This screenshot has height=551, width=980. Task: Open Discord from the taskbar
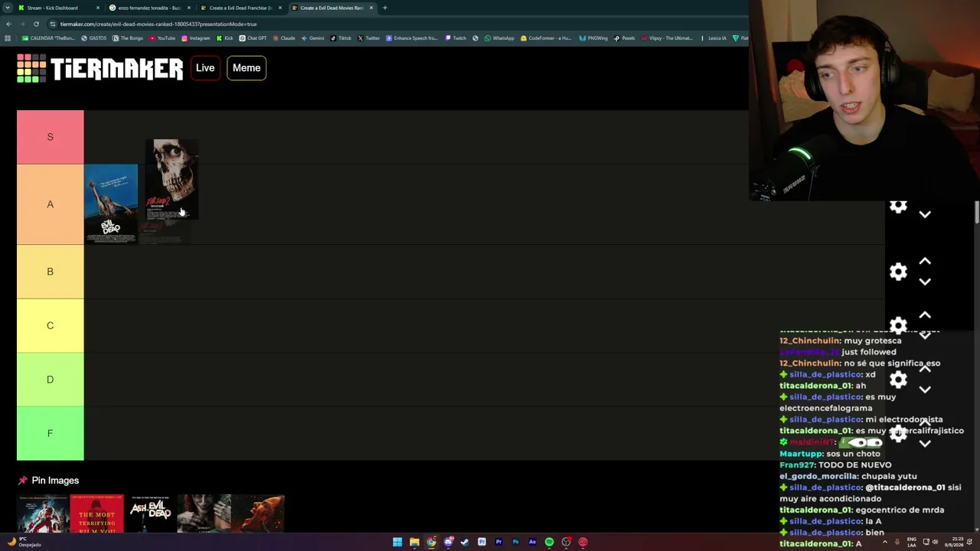448,542
